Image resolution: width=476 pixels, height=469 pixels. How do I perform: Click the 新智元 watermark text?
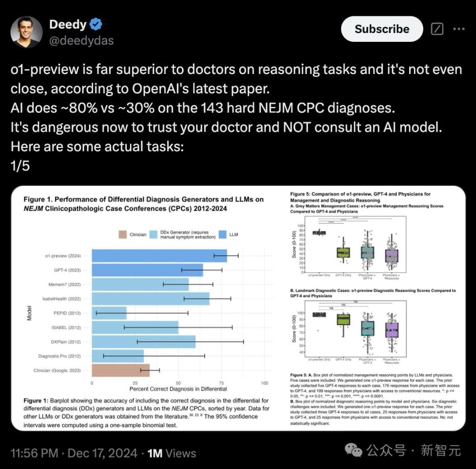tap(441, 450)
